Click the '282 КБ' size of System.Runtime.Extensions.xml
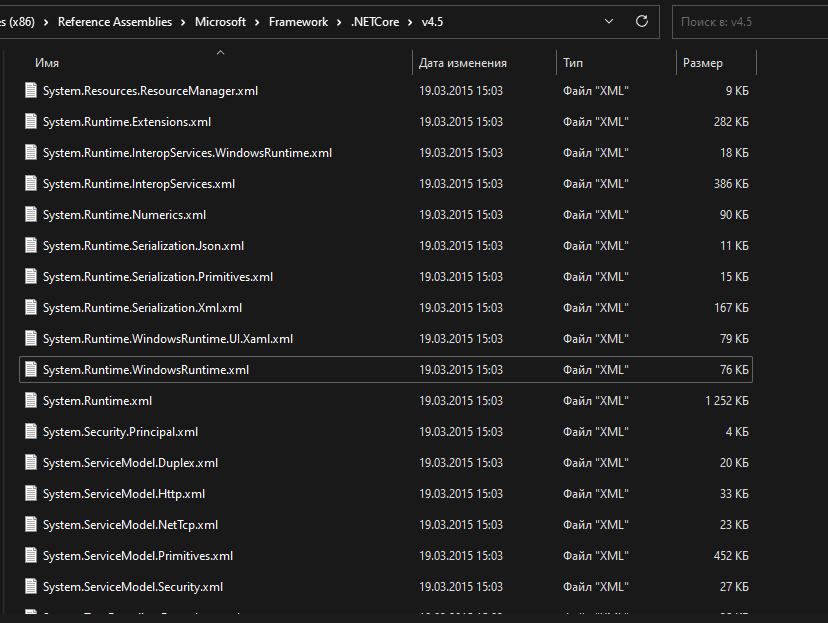Viewport: 828px width, 623px height. pos(731,121)
